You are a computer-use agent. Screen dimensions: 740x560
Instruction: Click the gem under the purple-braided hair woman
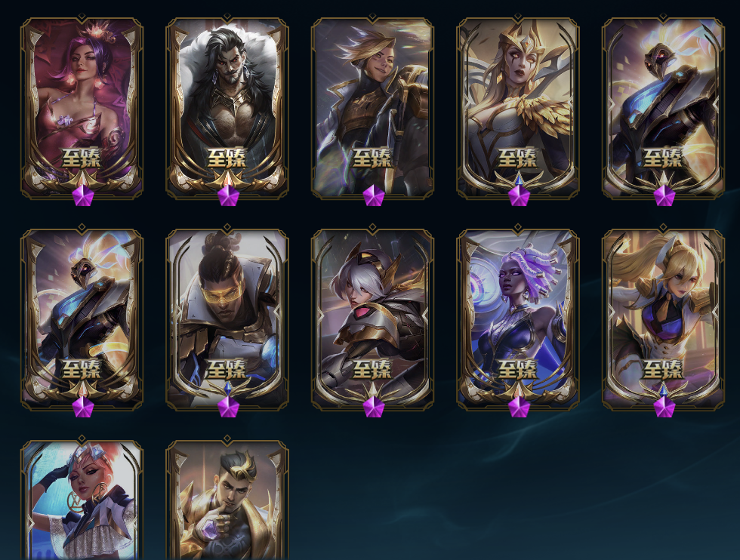[x=520, y=407]
